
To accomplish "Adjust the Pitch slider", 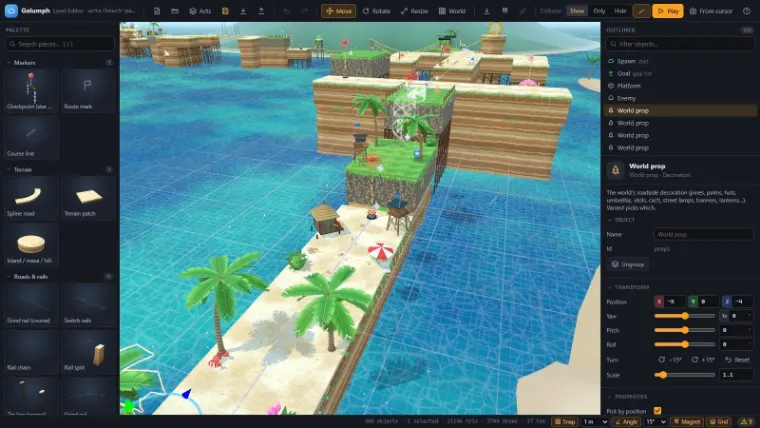I will [684, 331].
